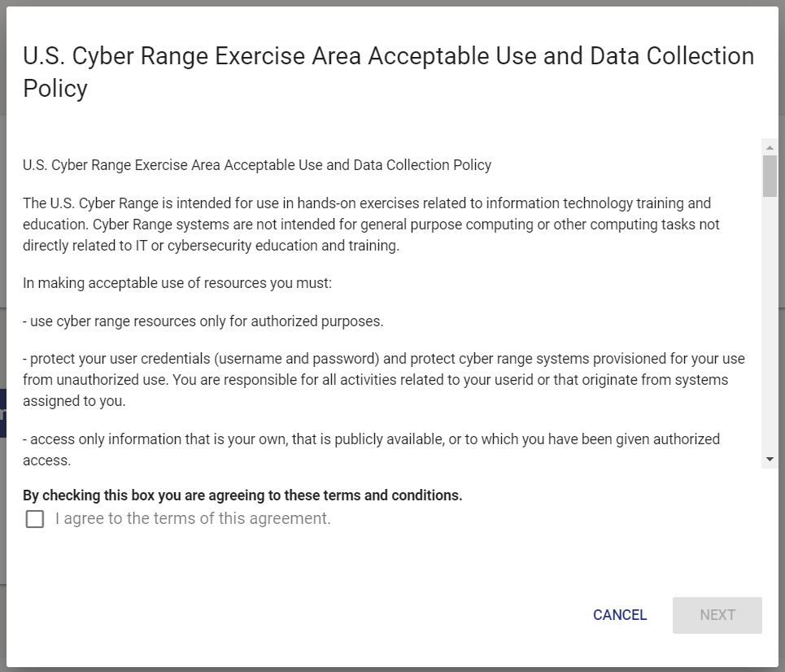The width and height of the screenshot is (785, 672).
Task: Click the 'access only information that is your own' bullet
Action: (371, 439)
